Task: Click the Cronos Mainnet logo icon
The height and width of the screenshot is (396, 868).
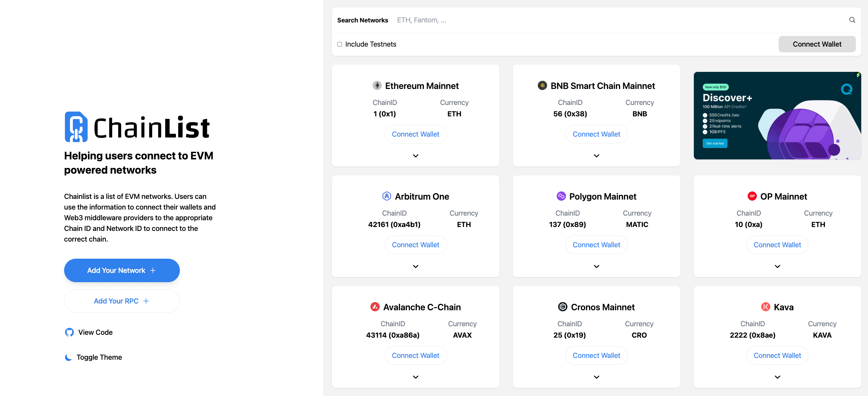Action: tap(562, 307)
